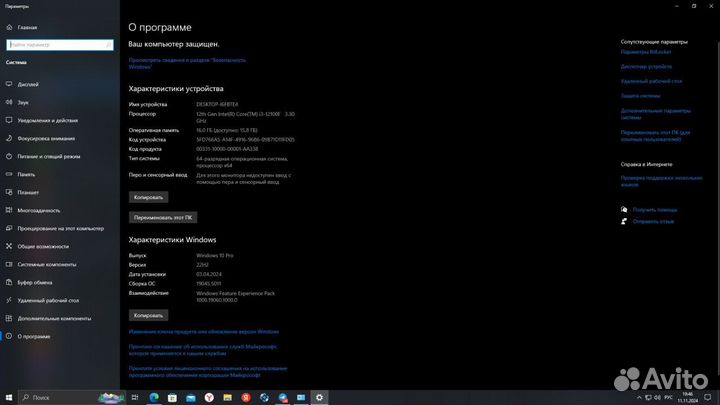Open Task View on the taskbar
720x405 pixels.
(x=135, y=397)
